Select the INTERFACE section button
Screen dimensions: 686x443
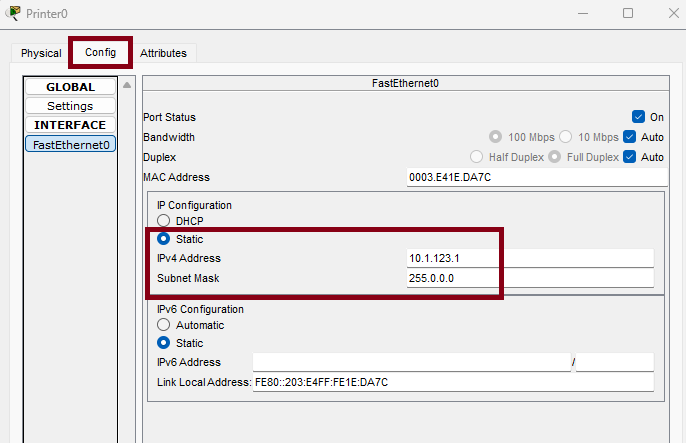70,125
